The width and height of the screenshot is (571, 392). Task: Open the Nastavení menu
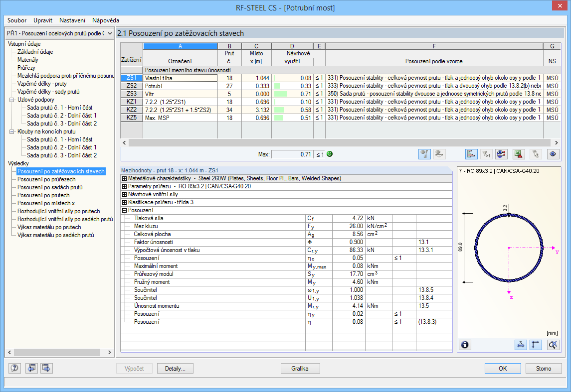(72, 20)
